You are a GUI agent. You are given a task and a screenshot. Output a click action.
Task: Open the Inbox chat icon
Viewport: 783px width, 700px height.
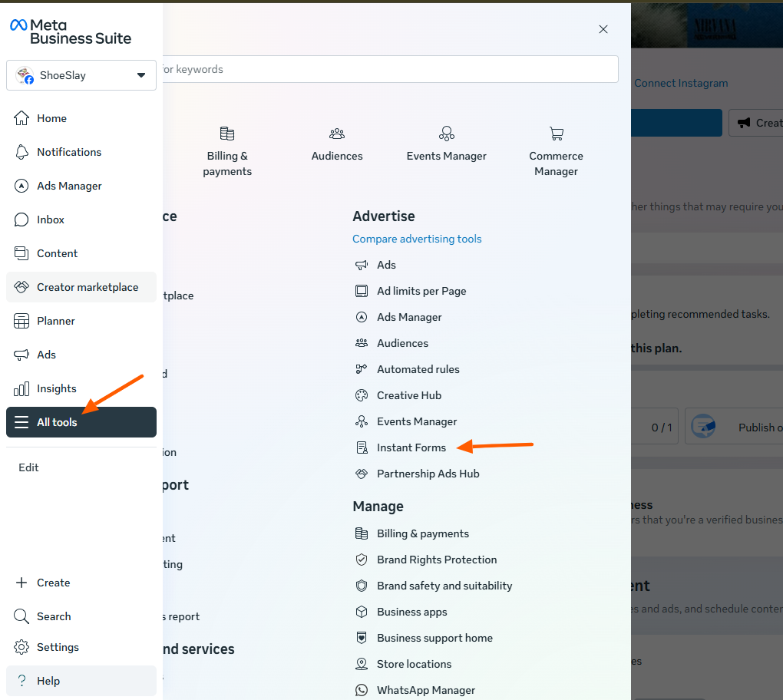click(x=21, y=220)
